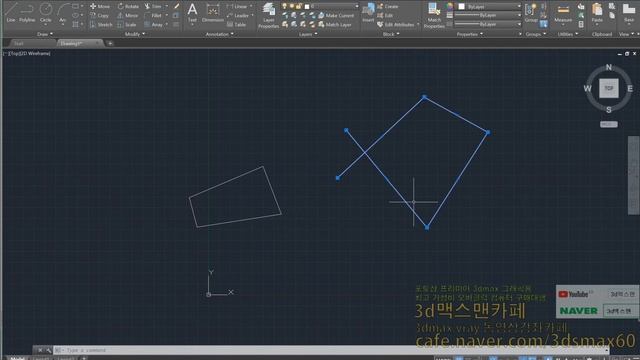Screen dimensions: 640x360
Task: Click Match Layer button
Action: 335,24
